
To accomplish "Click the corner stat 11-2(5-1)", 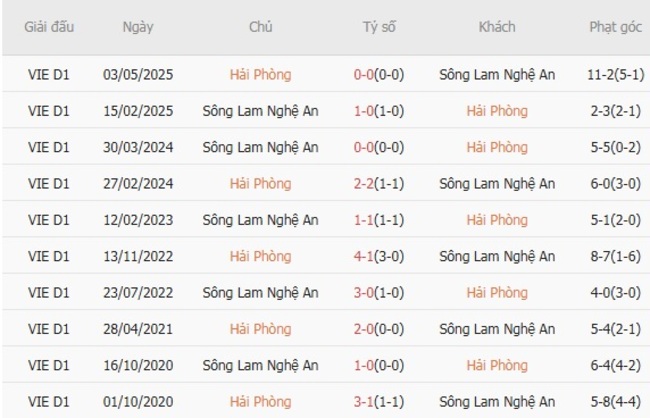I will tap(615, 74).
